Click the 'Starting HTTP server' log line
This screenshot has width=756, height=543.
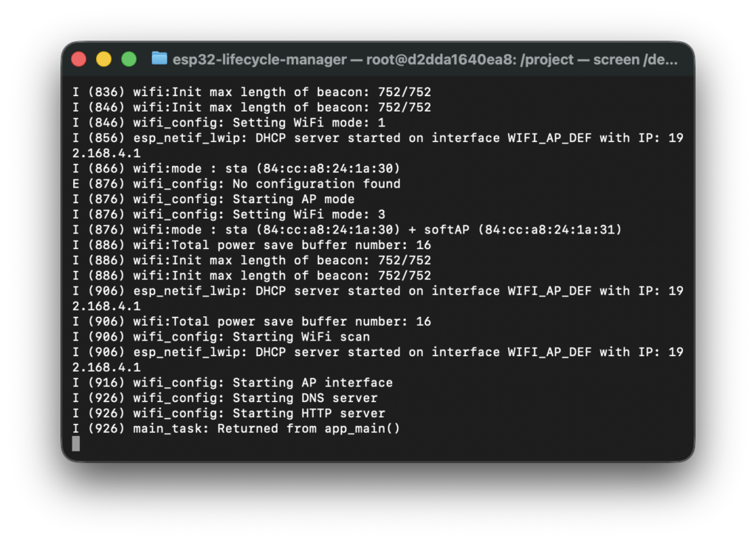229,413
